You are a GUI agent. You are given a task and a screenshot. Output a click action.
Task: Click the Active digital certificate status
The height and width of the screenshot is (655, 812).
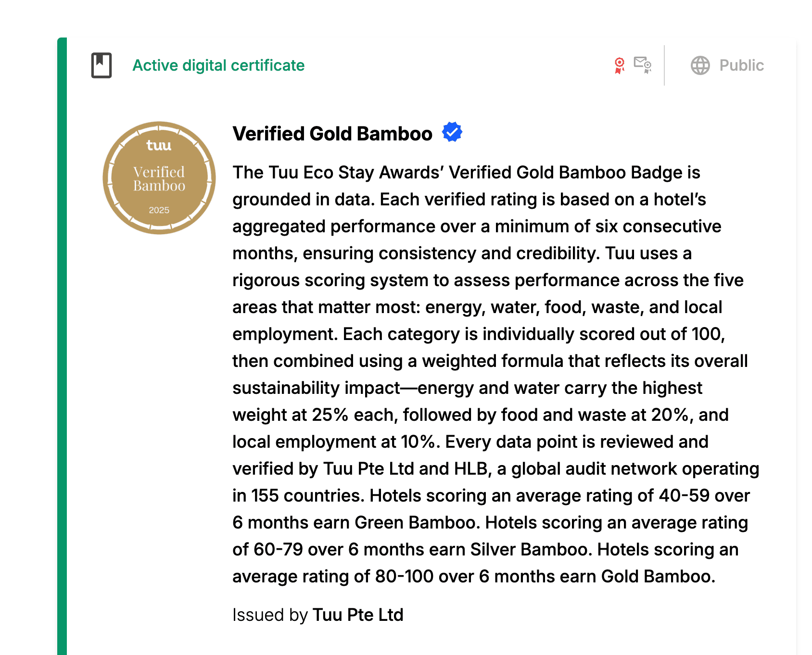pyautogui.click(x=218, y=65)
